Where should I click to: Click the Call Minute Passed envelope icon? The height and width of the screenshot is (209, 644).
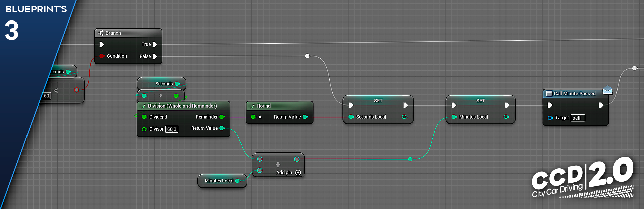(607, 90)
